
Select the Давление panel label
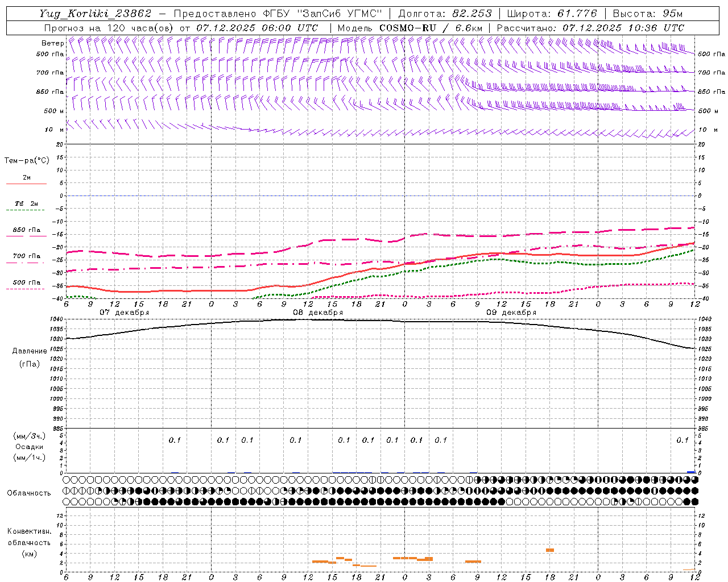pyautogui.click(x=30, y=351)
